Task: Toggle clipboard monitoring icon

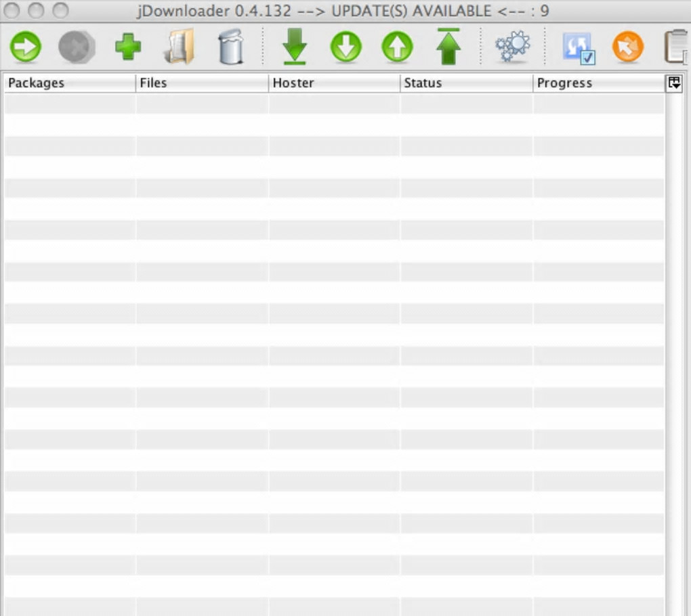Action: pyautogui.click(x=677, y=47)
